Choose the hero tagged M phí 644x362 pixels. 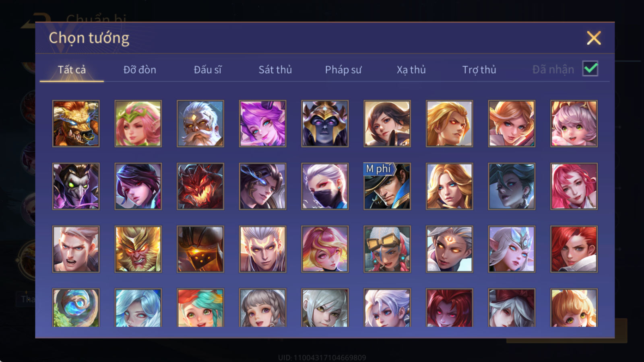(x=387, y=186)
